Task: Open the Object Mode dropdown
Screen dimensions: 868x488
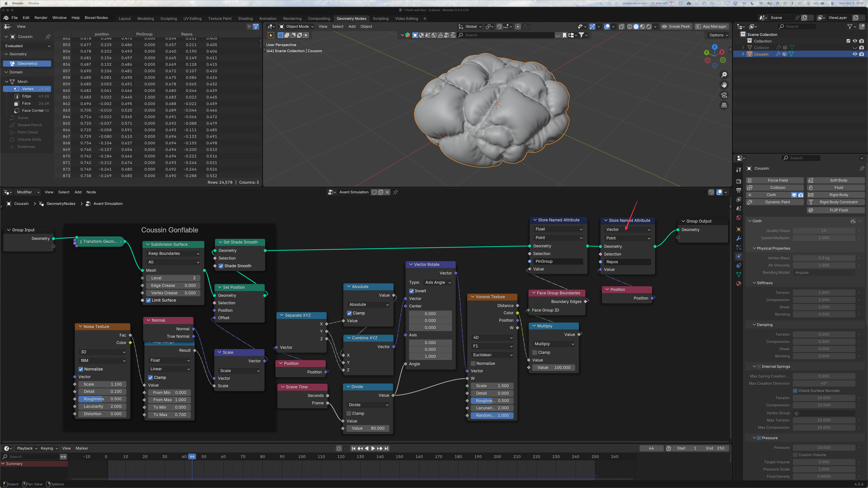Action: pyautogui.click(x=297, y=27)
